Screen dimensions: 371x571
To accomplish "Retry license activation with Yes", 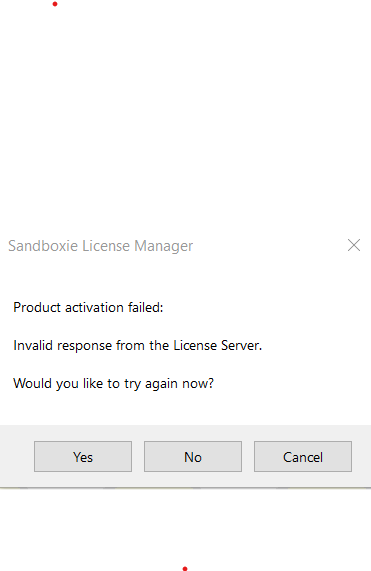I will tap(83, 456).
